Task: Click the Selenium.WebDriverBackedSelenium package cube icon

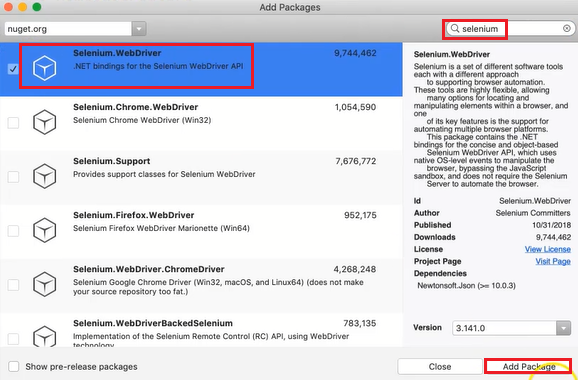Action: point(44,336)
